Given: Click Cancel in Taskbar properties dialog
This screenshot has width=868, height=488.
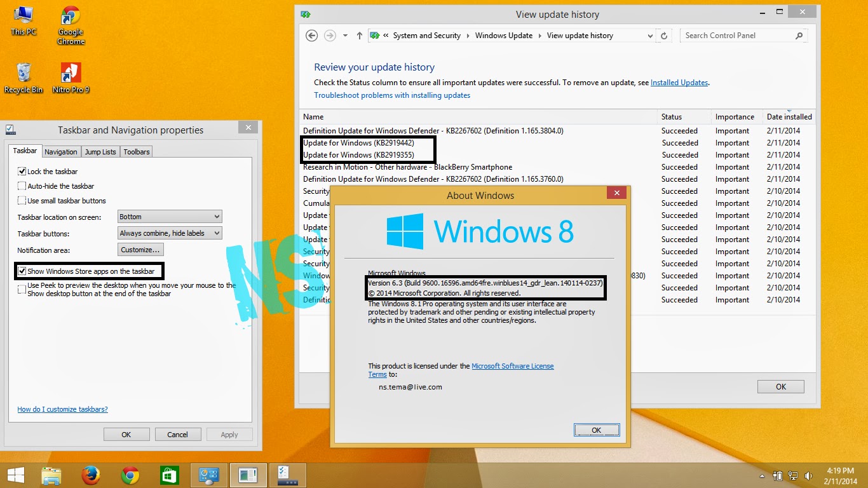Looking at the screenshot, I should tap(178, 435).
